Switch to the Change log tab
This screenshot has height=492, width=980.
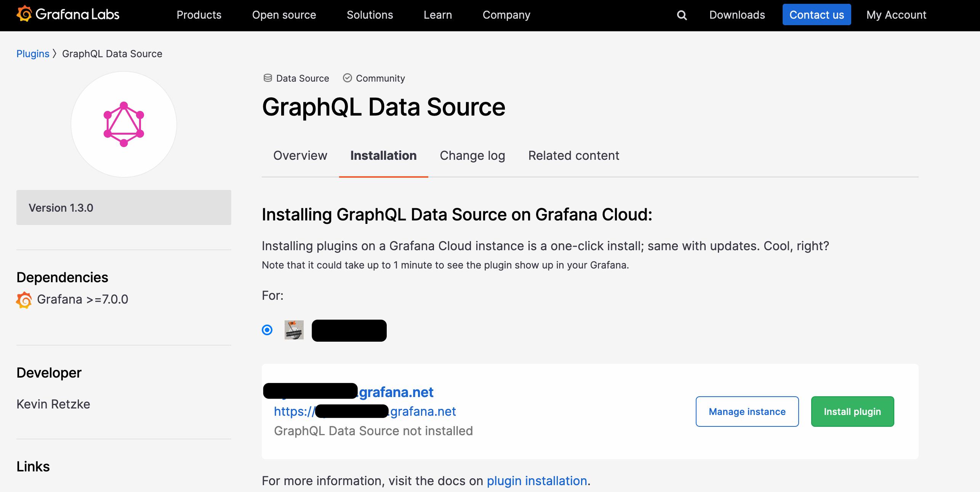472,156
